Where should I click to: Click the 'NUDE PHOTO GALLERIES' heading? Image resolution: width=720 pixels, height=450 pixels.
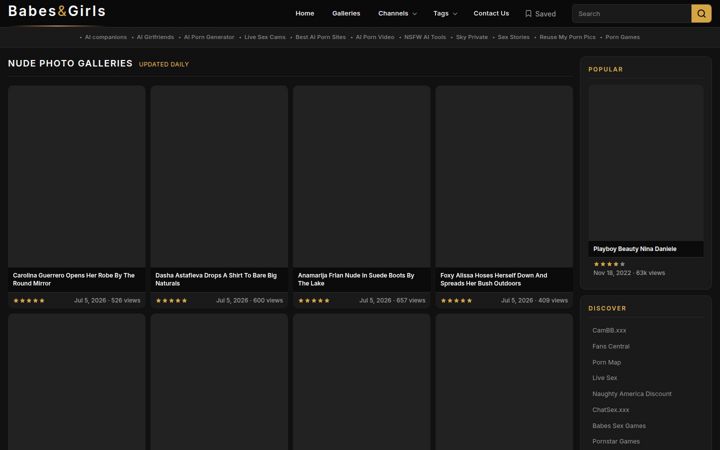click(70, 63)
